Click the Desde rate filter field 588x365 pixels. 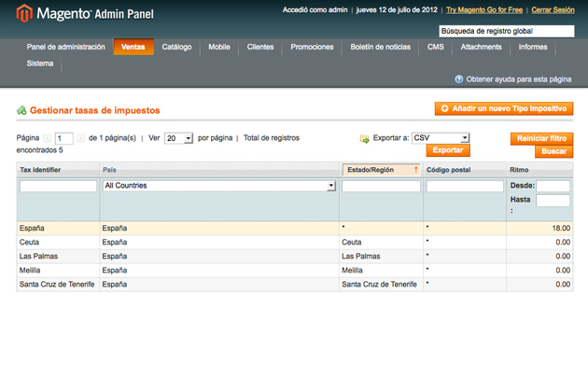(x=553, y=186)
